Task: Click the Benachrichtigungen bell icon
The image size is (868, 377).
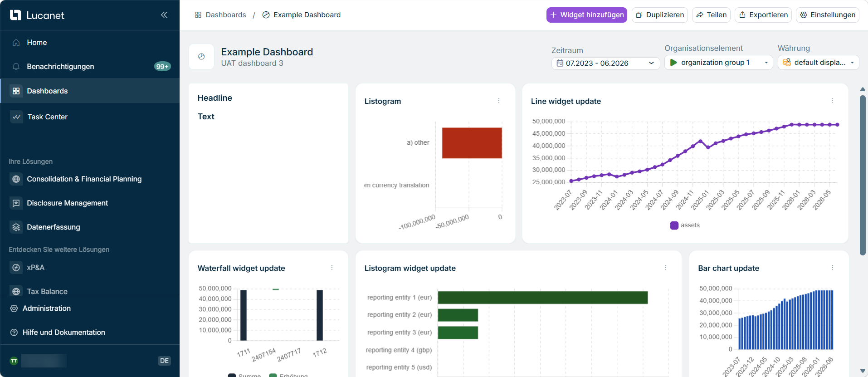Action: point(16,66)
